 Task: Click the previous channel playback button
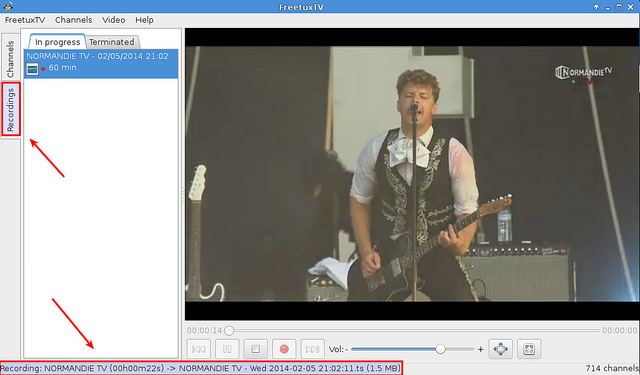click(x=199, y=349)
